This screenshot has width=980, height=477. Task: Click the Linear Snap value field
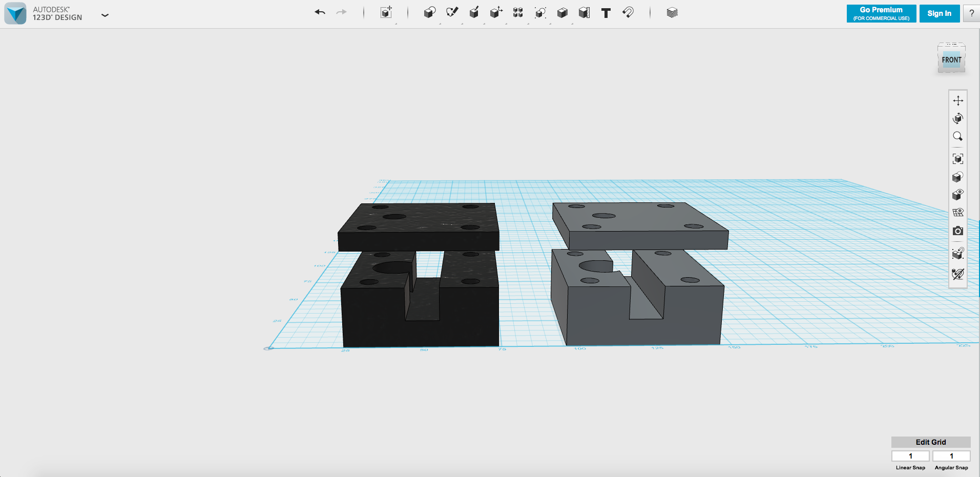[x=910, y=456]
